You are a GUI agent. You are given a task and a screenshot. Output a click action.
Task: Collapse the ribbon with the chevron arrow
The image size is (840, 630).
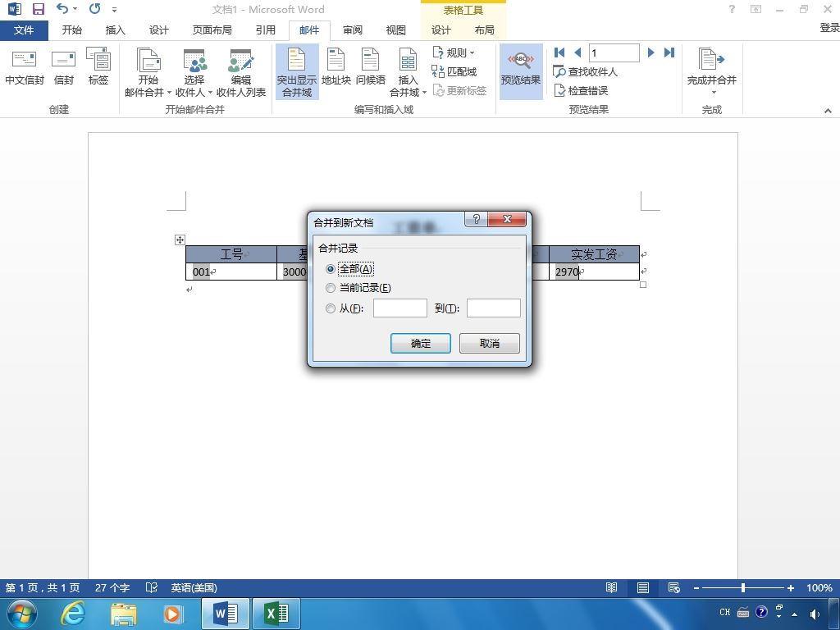point(828,111)
